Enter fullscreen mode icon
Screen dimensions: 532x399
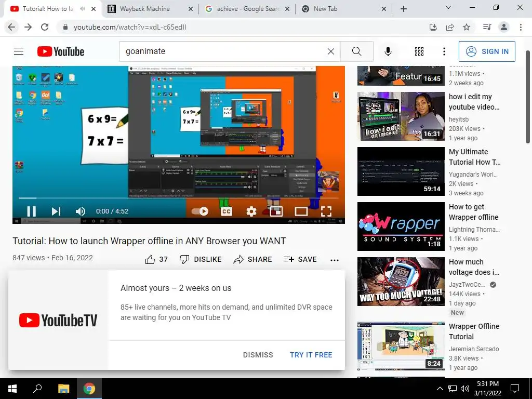326,211
